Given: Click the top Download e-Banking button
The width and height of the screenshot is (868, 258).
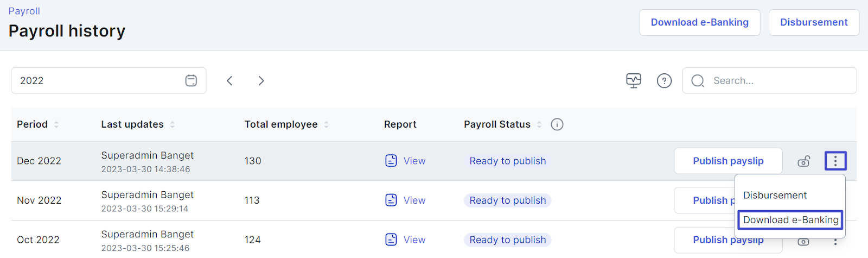Looking at the screenshot, I should (699, 22).
